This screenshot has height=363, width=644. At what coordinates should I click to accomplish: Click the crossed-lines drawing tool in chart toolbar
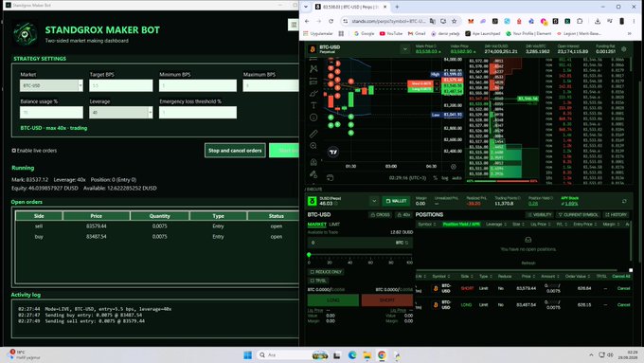pos(313,68)
